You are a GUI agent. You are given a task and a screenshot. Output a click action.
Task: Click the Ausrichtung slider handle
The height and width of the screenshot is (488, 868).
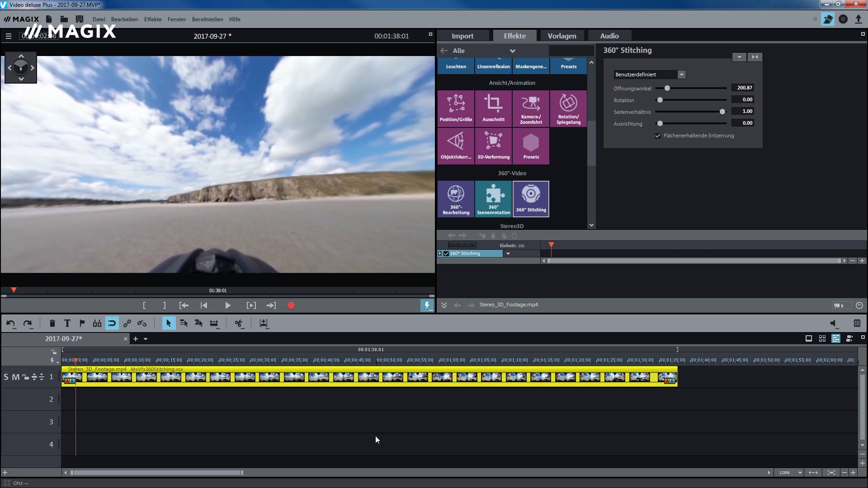point(660,123)
